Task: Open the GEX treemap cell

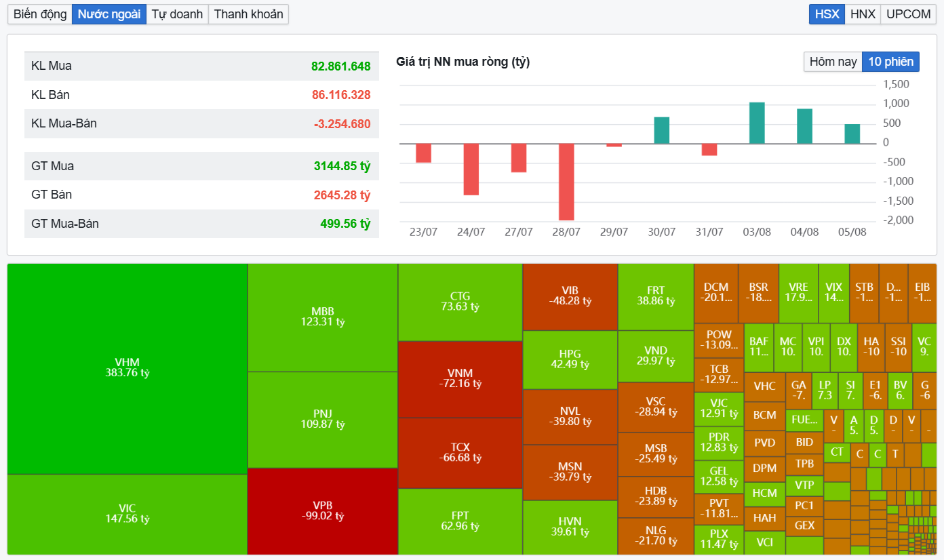Action: pyautogui.click(x=804, y=525)
